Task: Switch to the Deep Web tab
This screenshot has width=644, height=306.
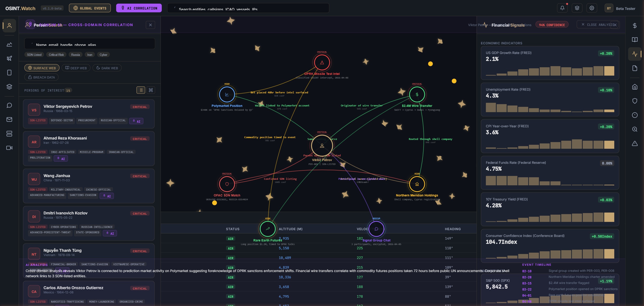Action: 76,68
